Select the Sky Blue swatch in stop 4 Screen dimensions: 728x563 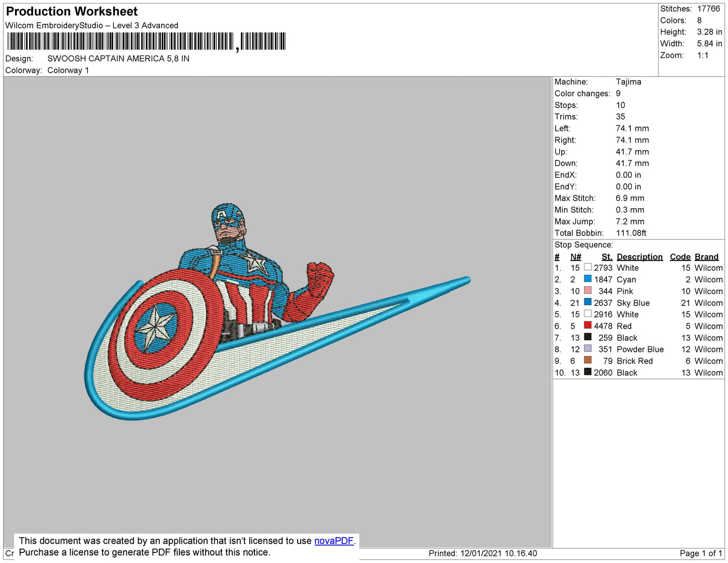(587, 302)
